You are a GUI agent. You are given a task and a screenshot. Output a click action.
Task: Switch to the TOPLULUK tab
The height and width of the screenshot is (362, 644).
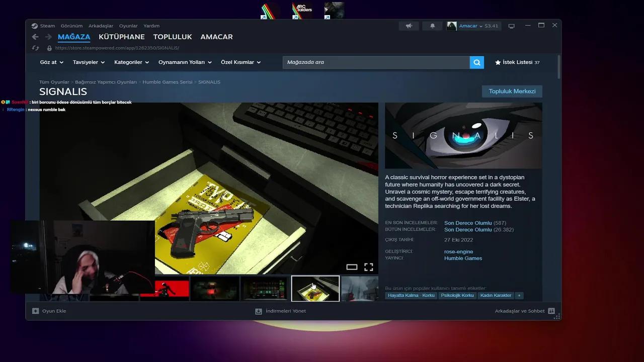(173, 37)
